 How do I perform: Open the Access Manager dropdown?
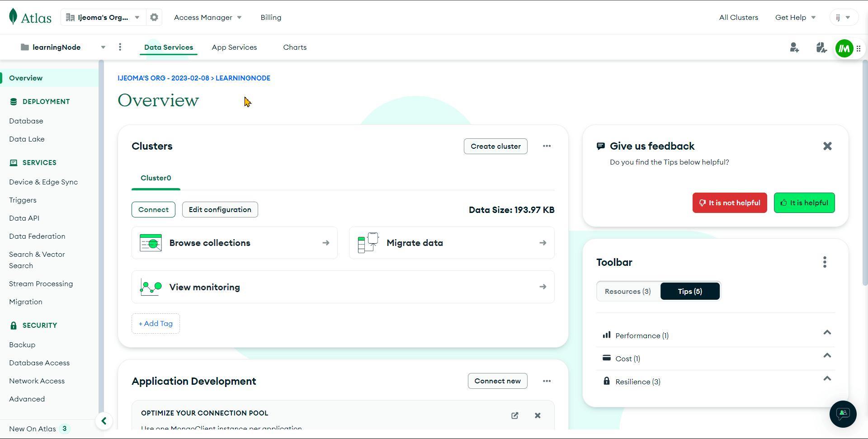point(208,17)
